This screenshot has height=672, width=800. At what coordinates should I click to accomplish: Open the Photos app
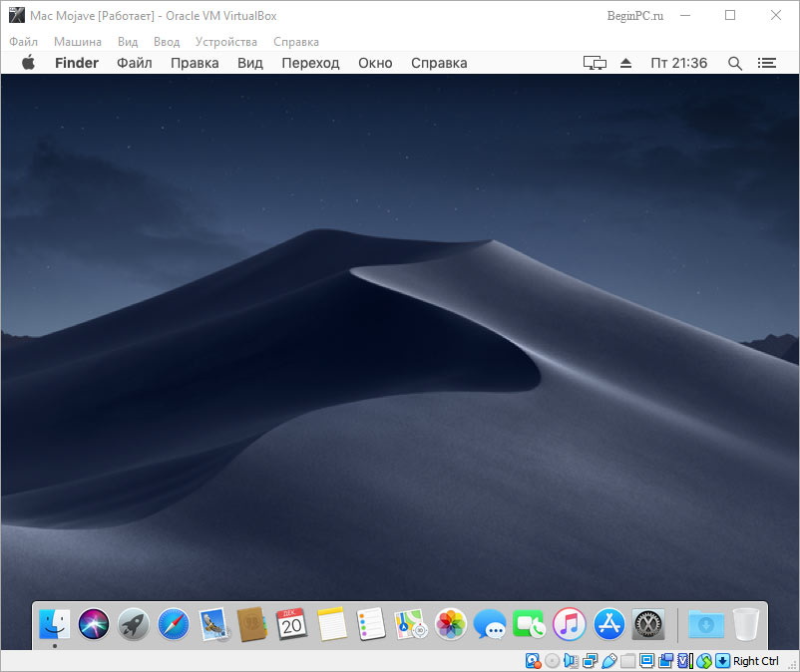[451, 623]
